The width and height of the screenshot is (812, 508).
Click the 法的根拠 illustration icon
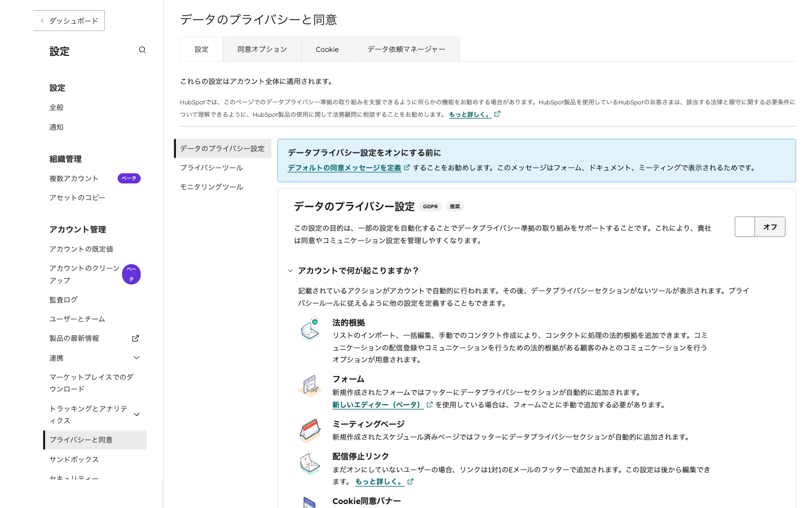(310, 330)
